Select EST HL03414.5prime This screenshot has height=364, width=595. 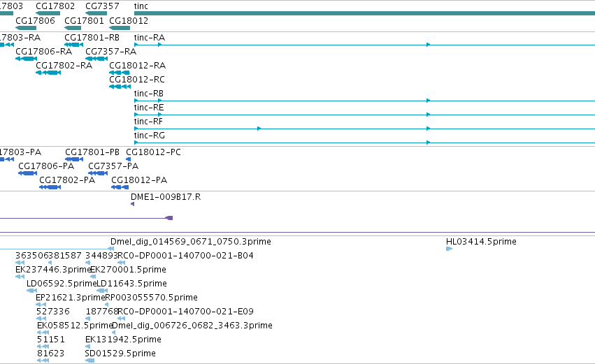pyautogui.click(x=481, y=242)
